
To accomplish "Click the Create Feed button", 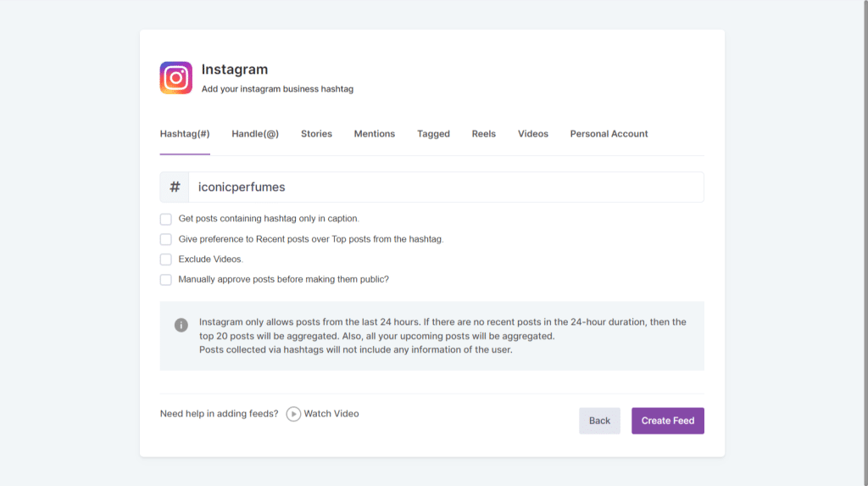I will (667, 421).
